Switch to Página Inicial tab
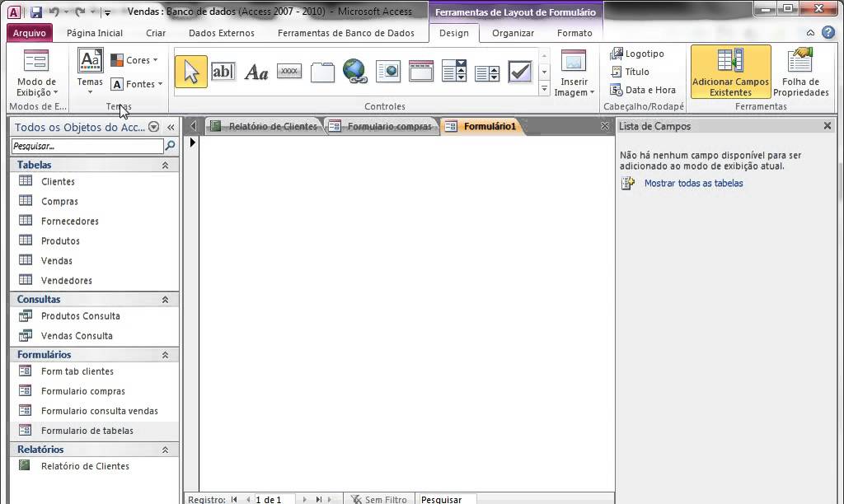The height and width of the screenshot is (504, 844). [x=95, y=33]
